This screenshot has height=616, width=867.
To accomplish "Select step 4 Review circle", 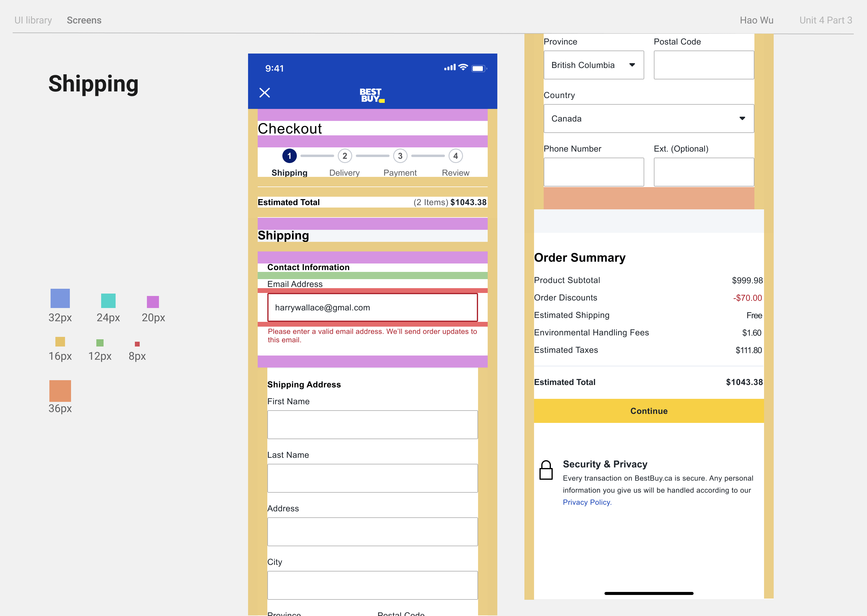I will pos(455,156).
